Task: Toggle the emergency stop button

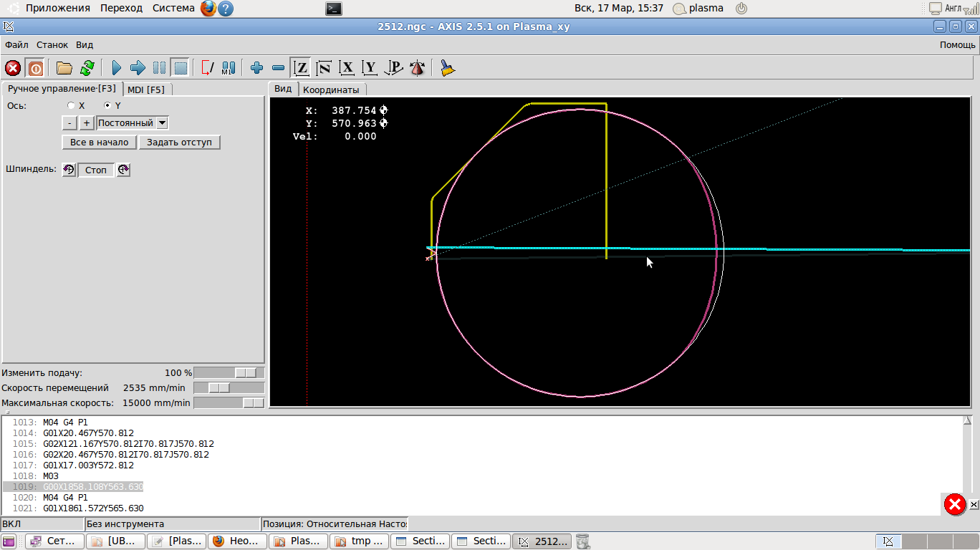Action: coord(13,68)
